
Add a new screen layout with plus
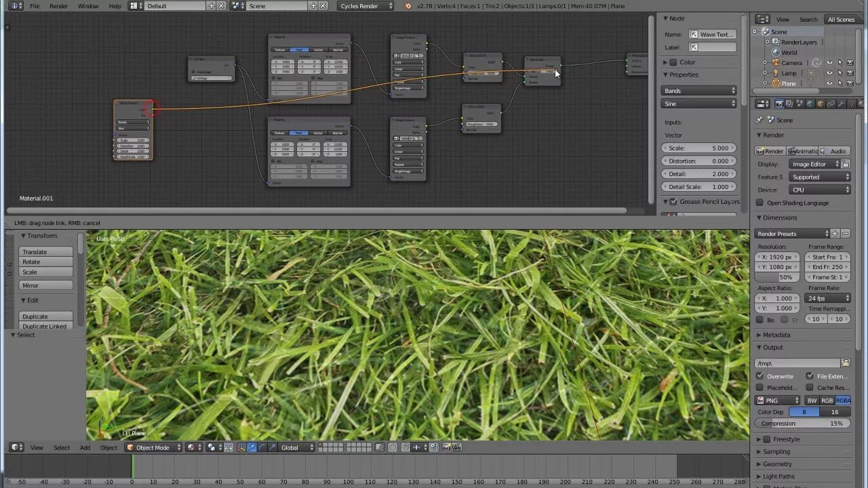point(212,6)
